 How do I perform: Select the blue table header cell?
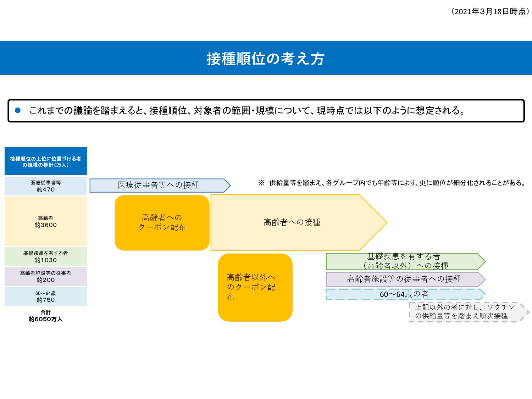[46, 161]
